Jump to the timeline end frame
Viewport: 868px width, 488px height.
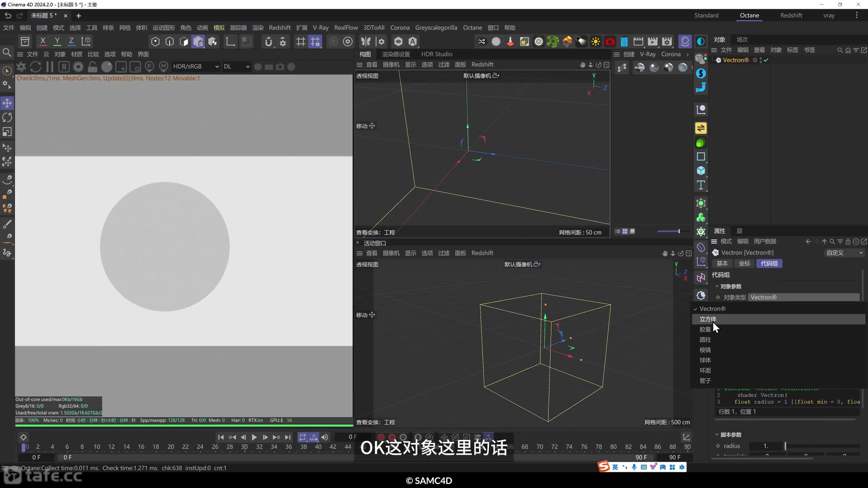288,437
